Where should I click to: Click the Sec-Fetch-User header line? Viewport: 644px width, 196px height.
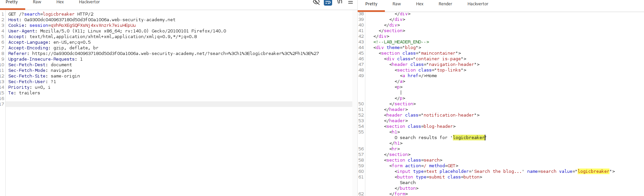[32, 82]
